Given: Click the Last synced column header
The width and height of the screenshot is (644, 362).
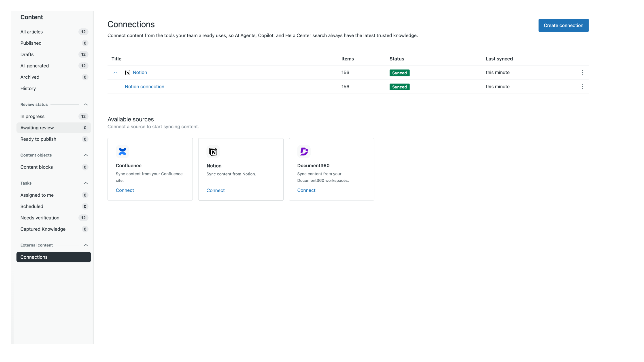Looking at the screenshot, I should tap(499, 59).
